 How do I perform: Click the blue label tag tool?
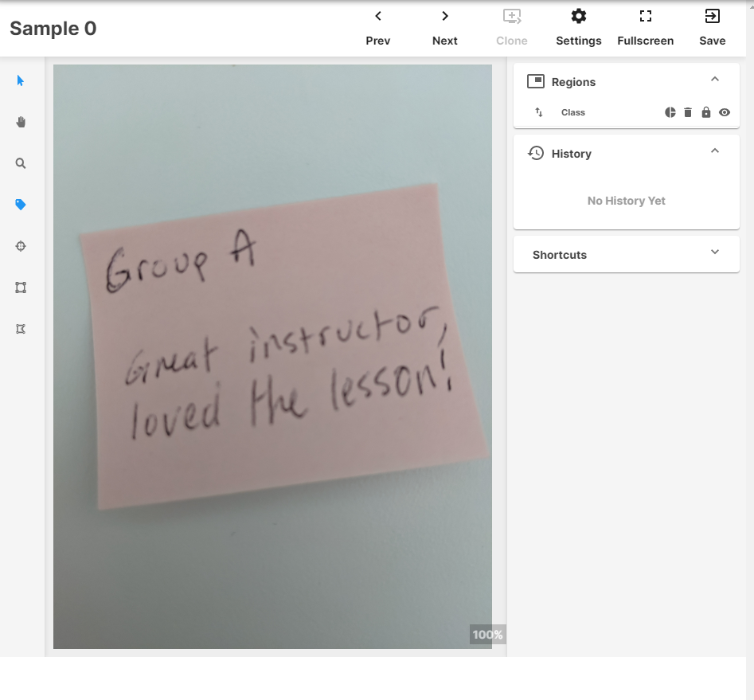coord(20,205)
